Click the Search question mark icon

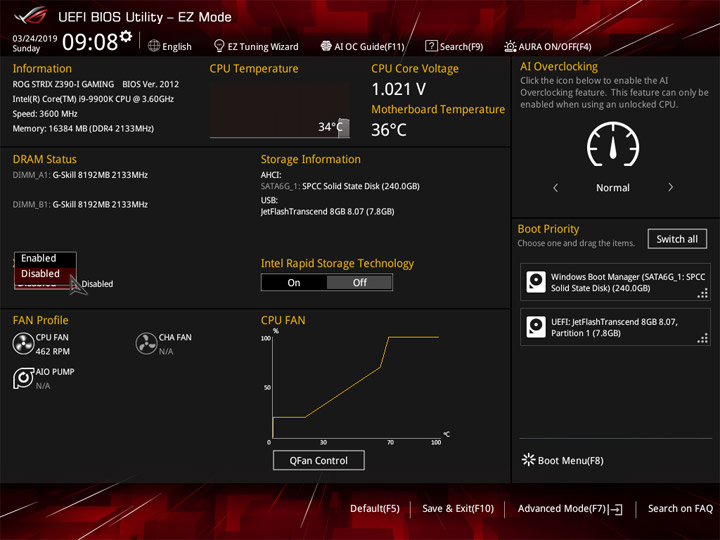431,46
